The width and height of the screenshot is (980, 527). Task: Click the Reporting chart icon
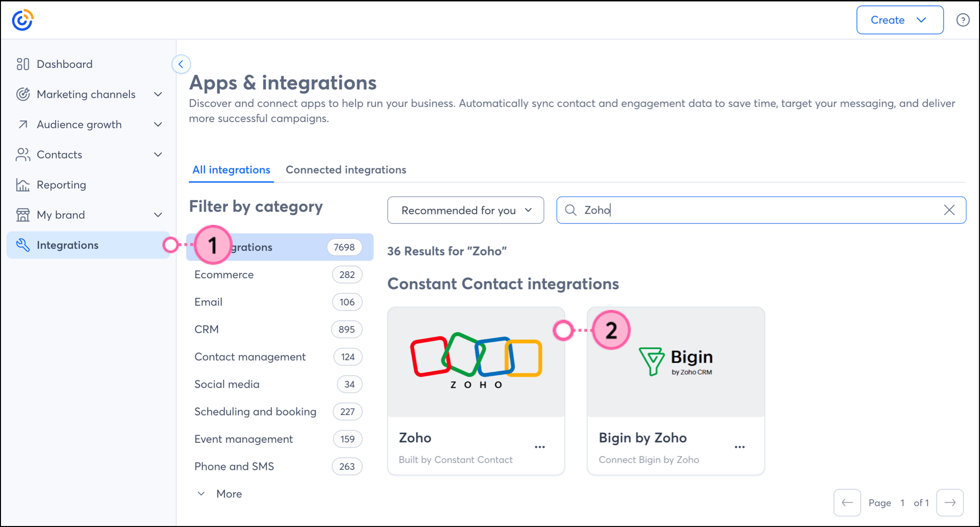22,185
